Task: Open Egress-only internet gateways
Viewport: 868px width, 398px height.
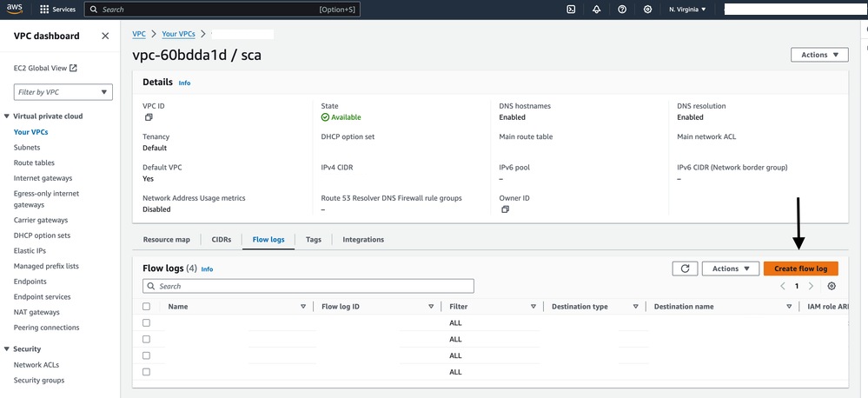Action: pyautogui.click(x=46, y=199)
